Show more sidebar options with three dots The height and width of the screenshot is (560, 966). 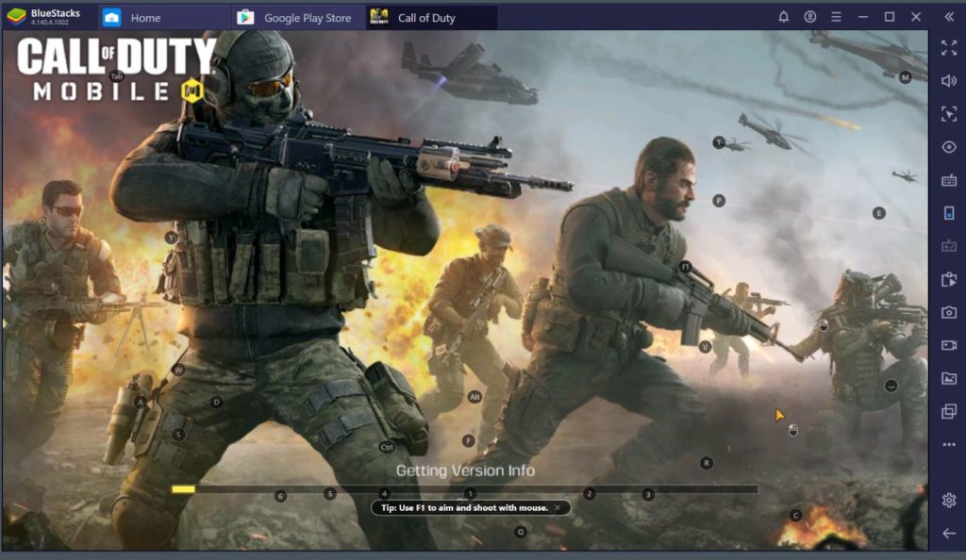coord(949,444)
